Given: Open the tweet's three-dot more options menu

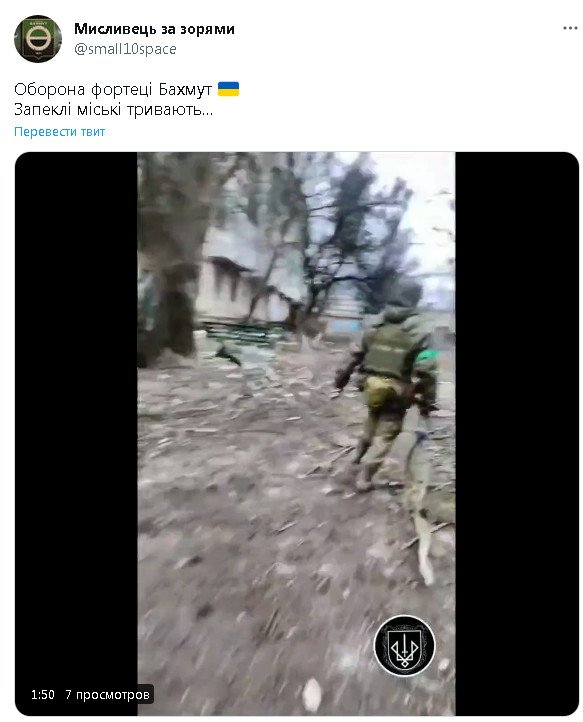Looking at the screenshot, I should tap(570, 29).
